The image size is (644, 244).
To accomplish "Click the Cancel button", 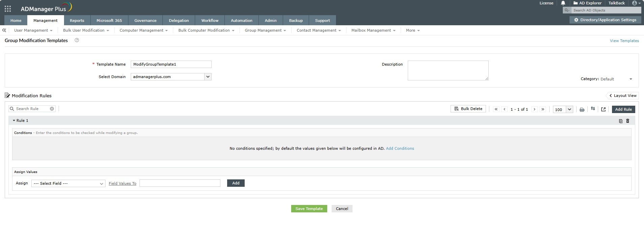I will [342, 209].
